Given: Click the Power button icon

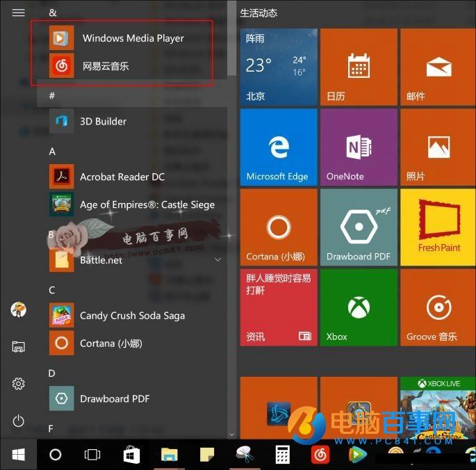Looking at the screenshot, I should 18,421.
